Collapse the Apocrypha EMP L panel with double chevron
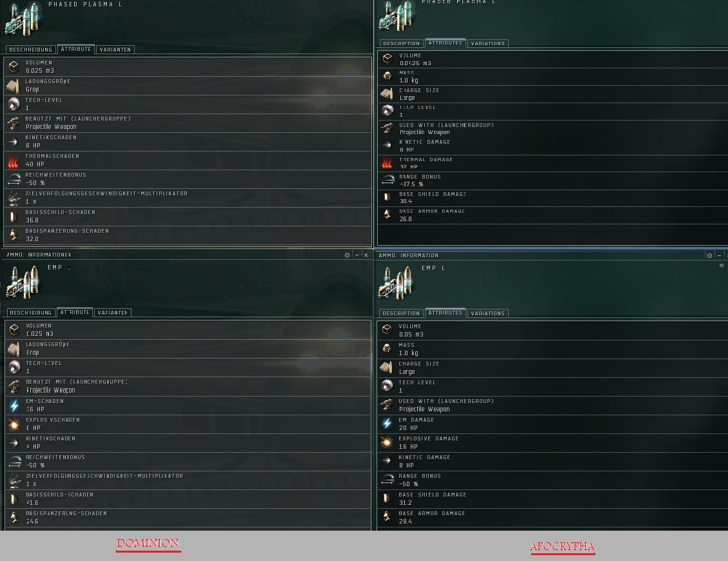Image resolution: width=728 pixels, height=561 pixels. click(722, 266)
